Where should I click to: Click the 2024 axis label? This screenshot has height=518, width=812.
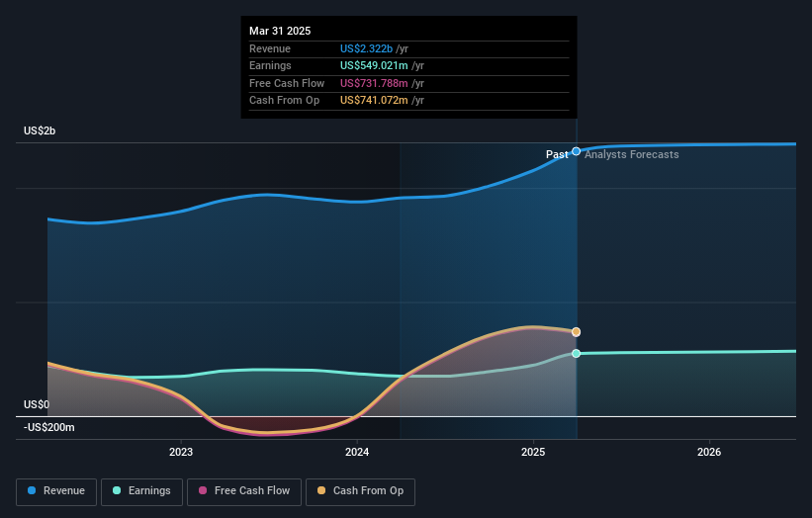(x=357, y=453)
